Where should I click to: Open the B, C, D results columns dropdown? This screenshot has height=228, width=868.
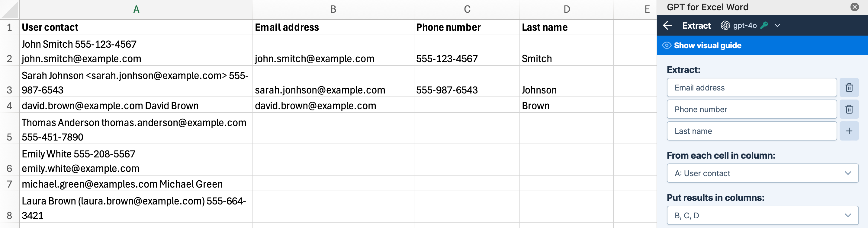coord(763,216)
